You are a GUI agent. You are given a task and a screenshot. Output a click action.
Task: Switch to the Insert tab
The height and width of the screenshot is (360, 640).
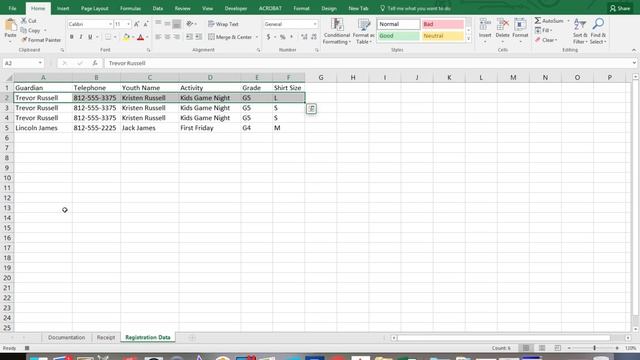(63, 8)
